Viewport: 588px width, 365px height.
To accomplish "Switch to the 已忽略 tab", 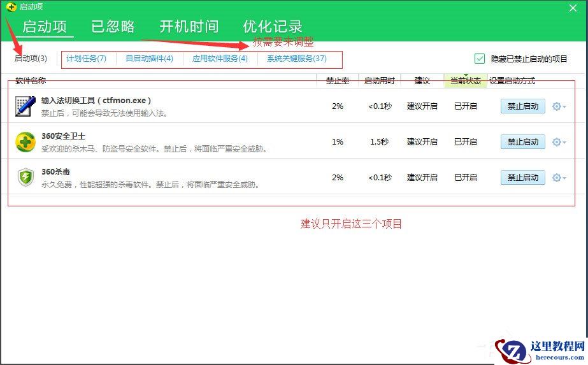I will pos(113,27).
